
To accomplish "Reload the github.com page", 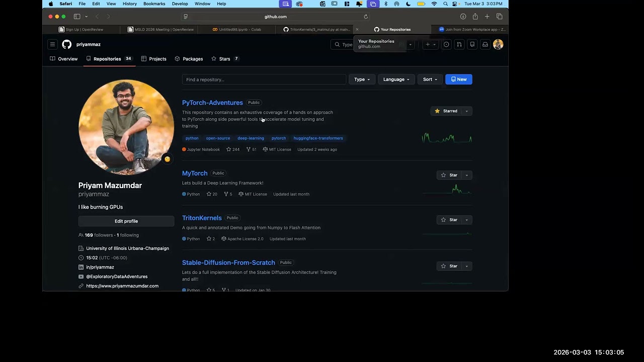I will pos(366,17).
